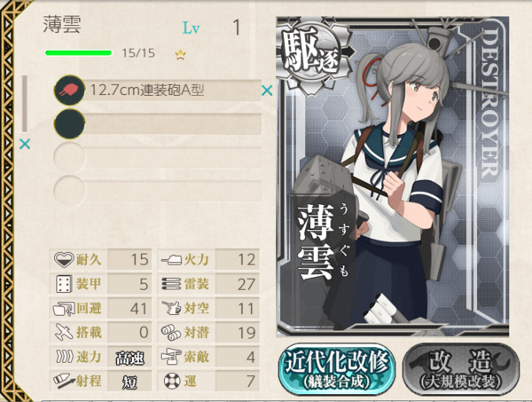
Task: Click the 雷装 torpedo icon
Action: (171, 284)
